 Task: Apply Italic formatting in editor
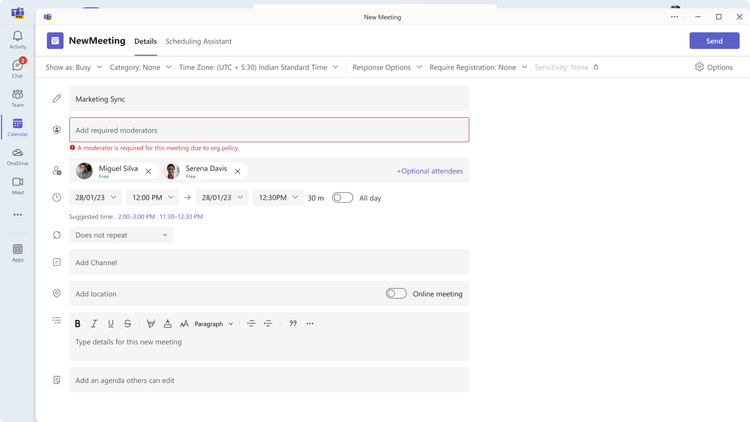pyautogui.click(x=94, y=324)
